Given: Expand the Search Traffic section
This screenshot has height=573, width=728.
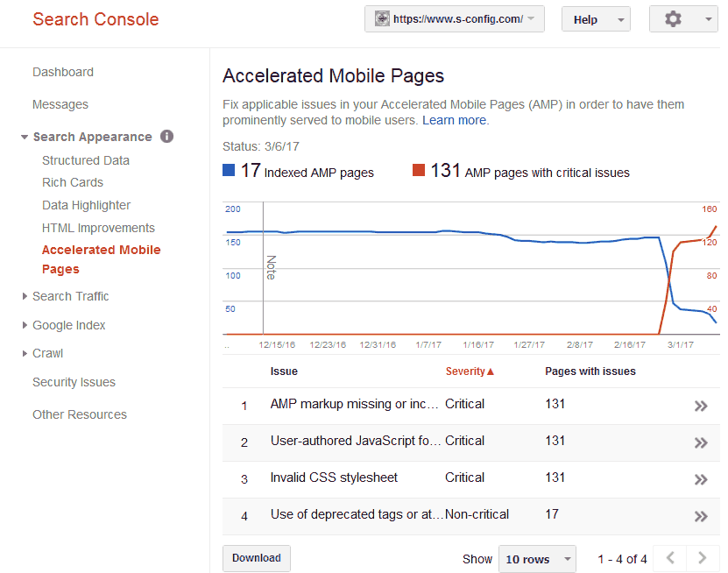Looking at the screenshot, I should coord(25,296).
